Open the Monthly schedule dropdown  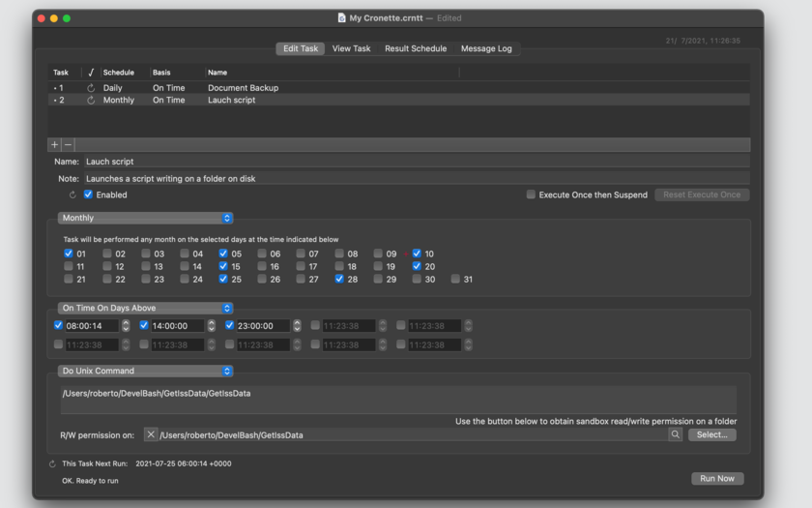(145, 218)
